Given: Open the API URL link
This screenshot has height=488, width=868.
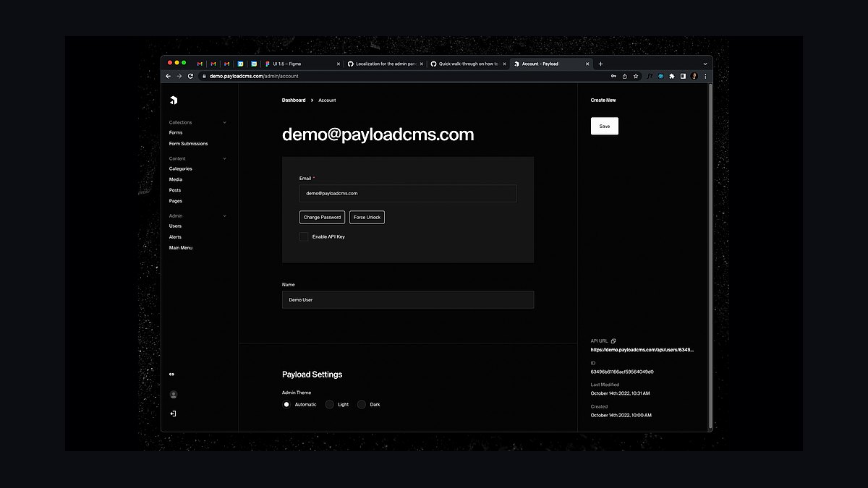Looking at the screenshot, I should pos(642,349).
